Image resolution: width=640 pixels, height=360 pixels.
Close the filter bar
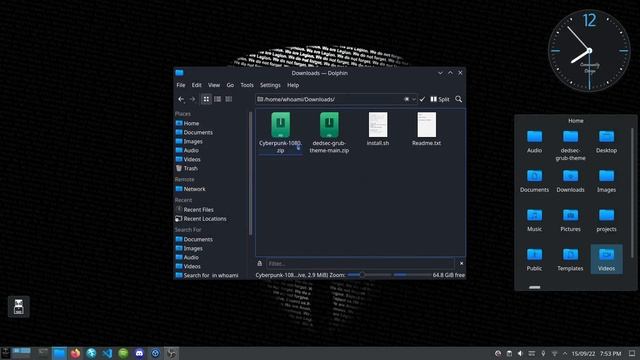point(461,264)
